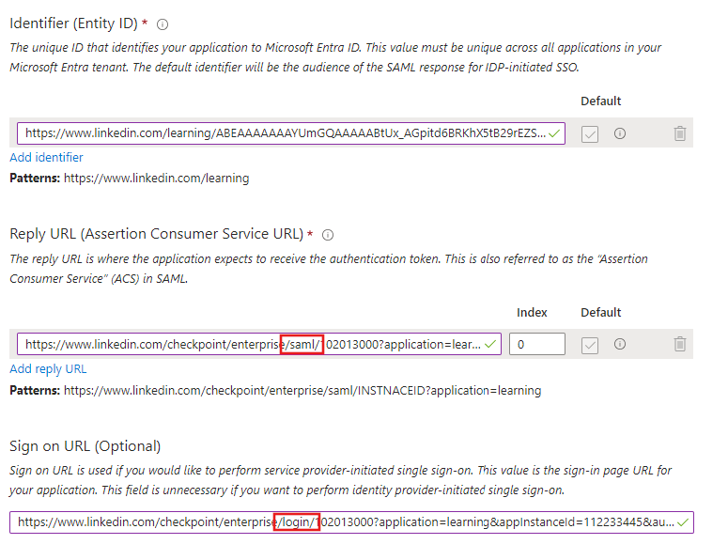This screenshot has width=728, height=560.
Task: Focus the Sign on URL input field
Action: point(351,522)
